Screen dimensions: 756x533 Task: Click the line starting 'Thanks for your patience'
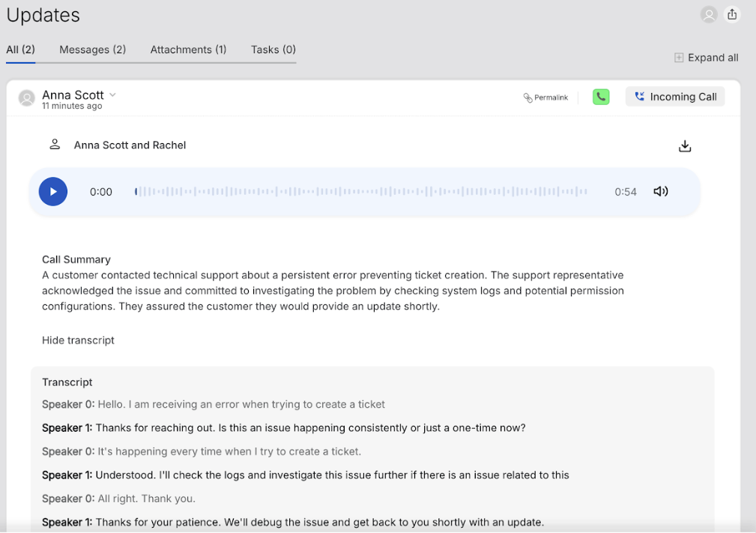click(x=293, y=523)
